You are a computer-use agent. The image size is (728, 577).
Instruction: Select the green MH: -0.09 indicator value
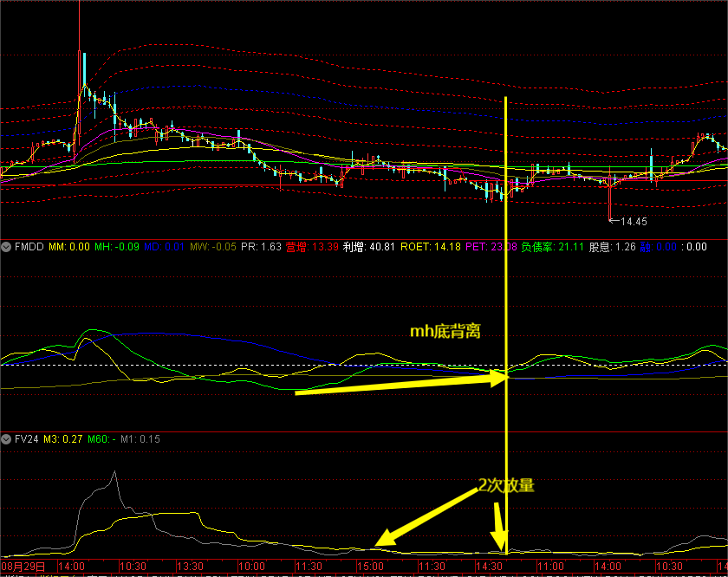[116, 247]
